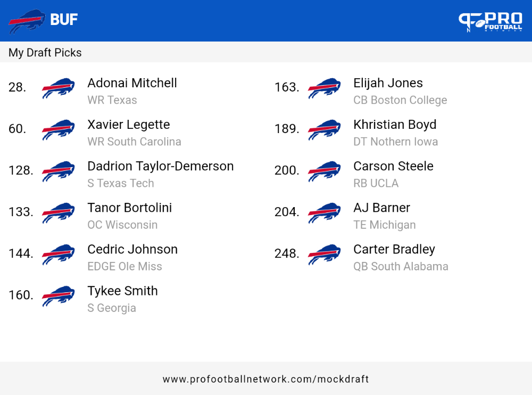Click Bills logo next to Khristian Boyd
This screenshot has width=532, height=395.
[325, 129]
